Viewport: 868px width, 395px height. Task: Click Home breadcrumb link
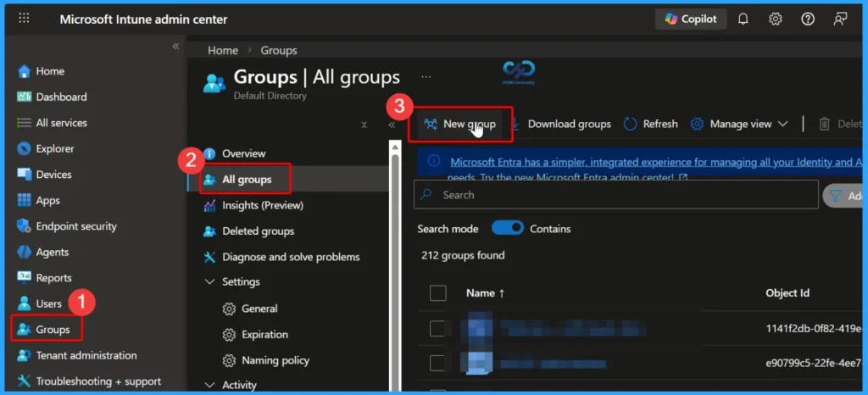coord(223,50)
